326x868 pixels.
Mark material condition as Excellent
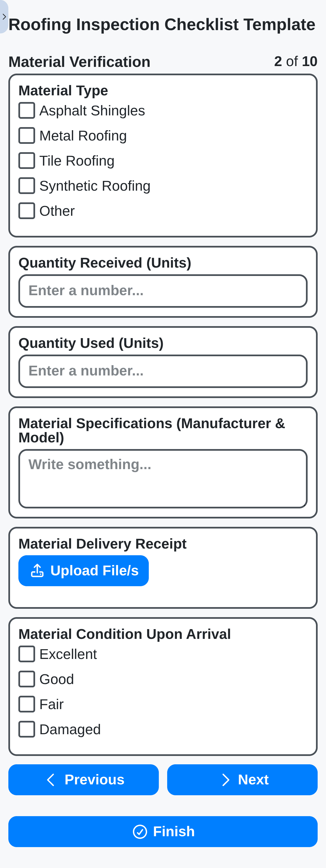(27, 654)
